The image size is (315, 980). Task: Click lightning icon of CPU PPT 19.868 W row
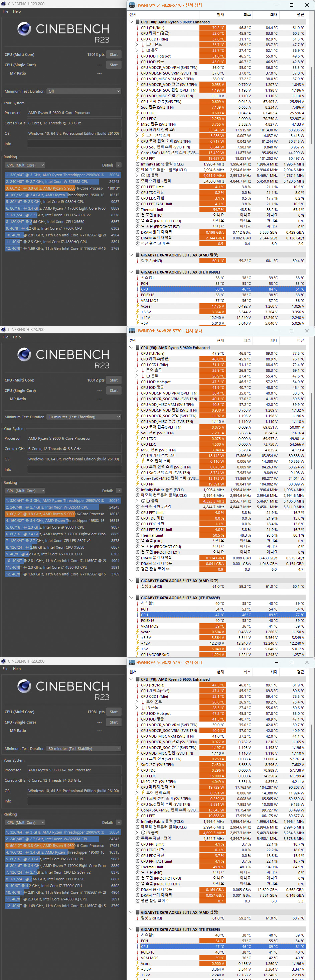pos(138,815)
